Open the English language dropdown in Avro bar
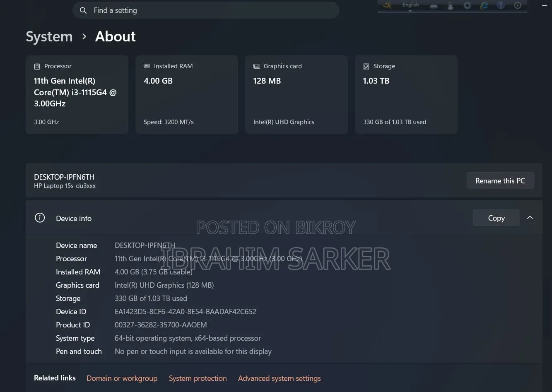The image size is (552, 392). click(x=410, y=6)
